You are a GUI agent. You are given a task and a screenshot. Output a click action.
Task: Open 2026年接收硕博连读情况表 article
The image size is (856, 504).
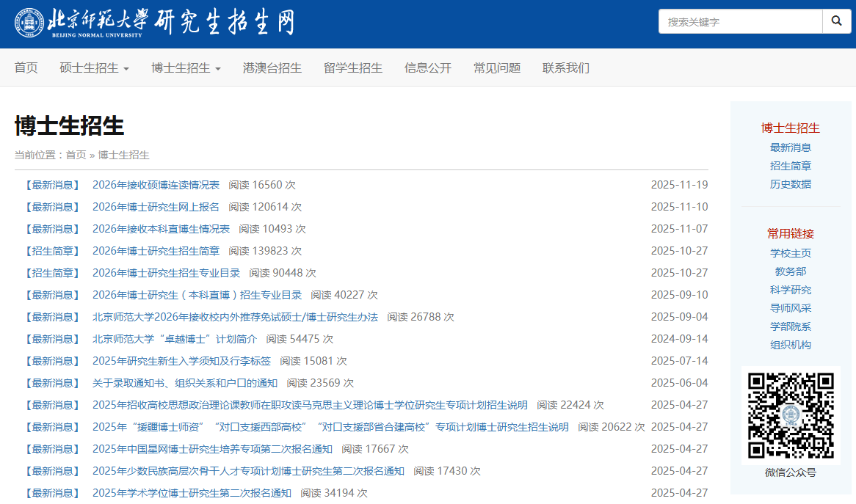pos(156,185)
